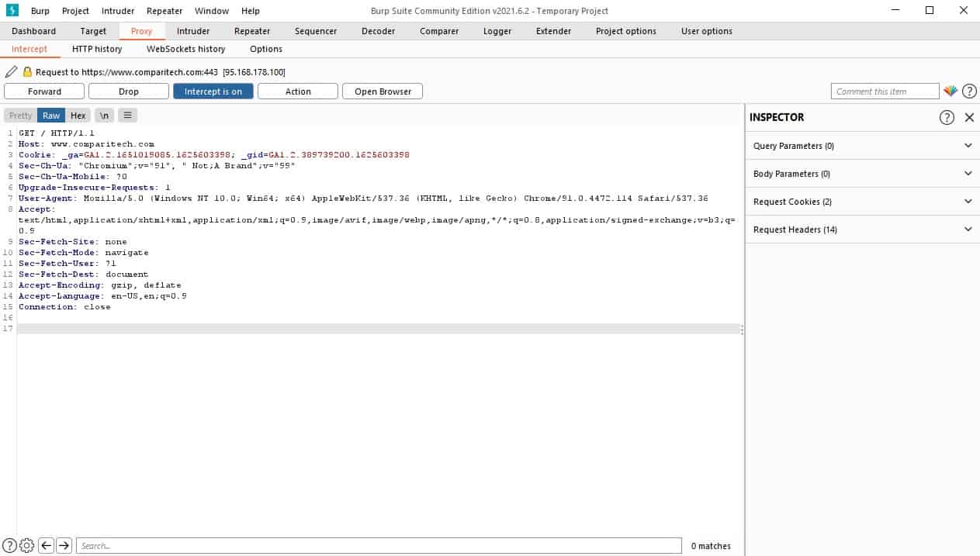Viewport: 980px width, 556px height.
Task: Click the Cookie header line
Action: [x=213, y=155]
